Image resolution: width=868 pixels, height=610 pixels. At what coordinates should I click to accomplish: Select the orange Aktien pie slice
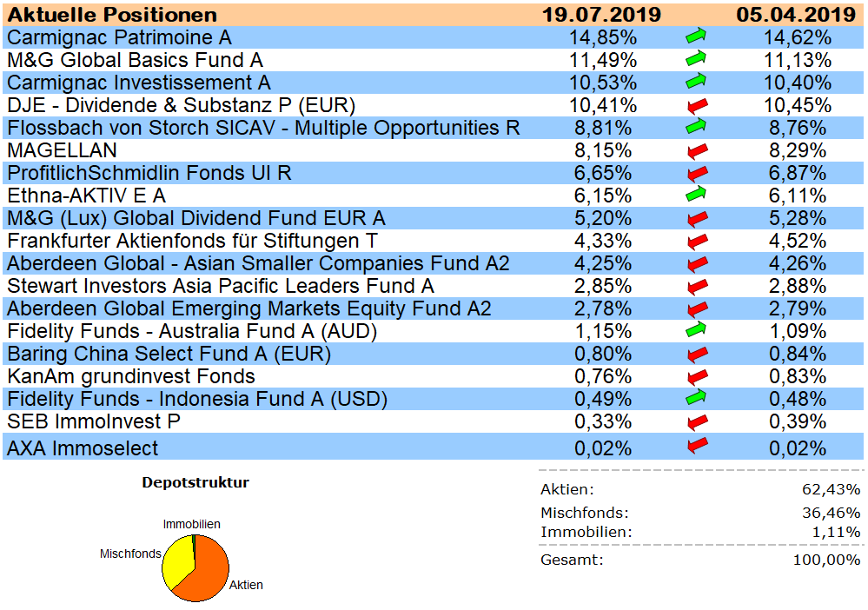coord(205,574)
